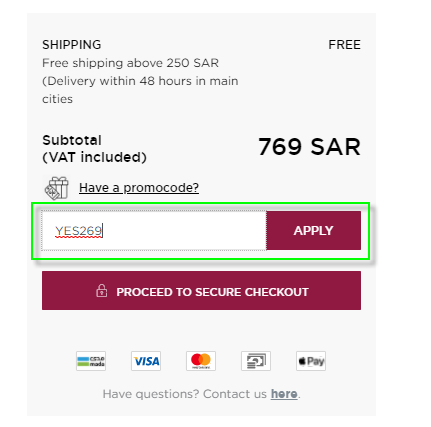Open the 'Have a promocode?' link
Viewport: 431px width, 427px height.
tap(139, 188)
